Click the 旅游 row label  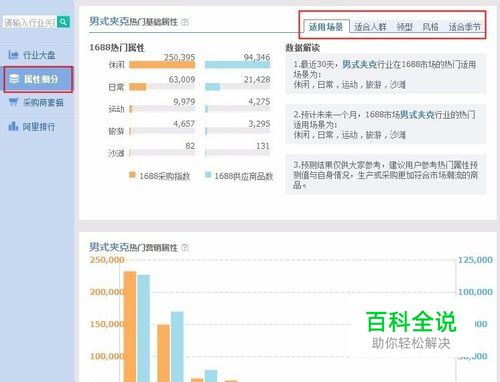pyautogui.click(x=116, y=131)
